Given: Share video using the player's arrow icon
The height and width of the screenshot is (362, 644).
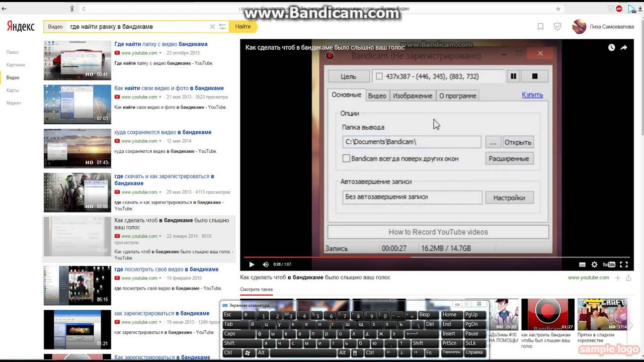Looking at the screenshot, I should [x=624, y=47].
